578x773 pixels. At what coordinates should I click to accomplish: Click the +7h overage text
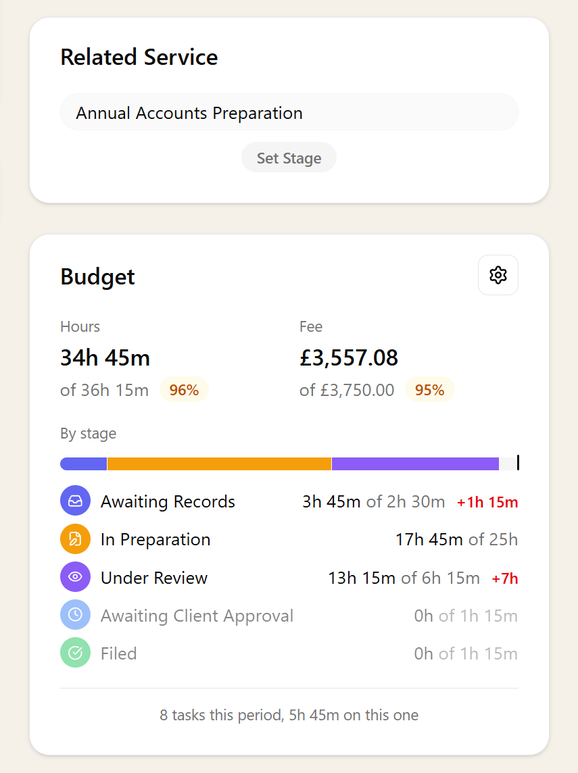[505, 578]
